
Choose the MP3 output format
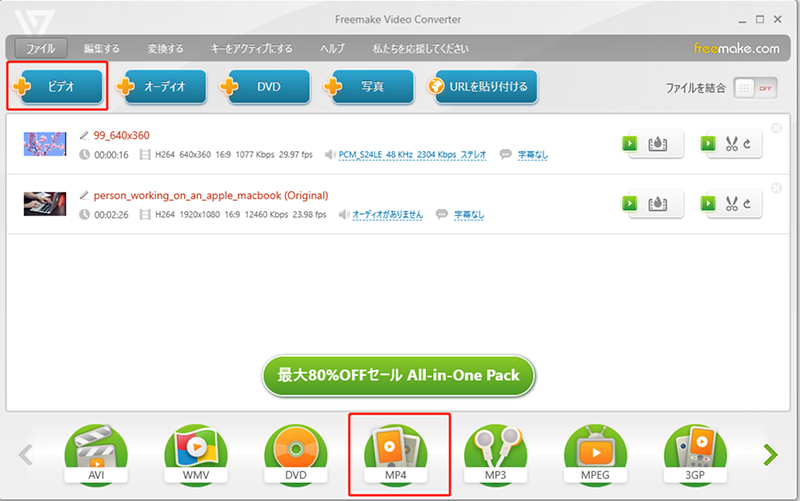[495, 455]
